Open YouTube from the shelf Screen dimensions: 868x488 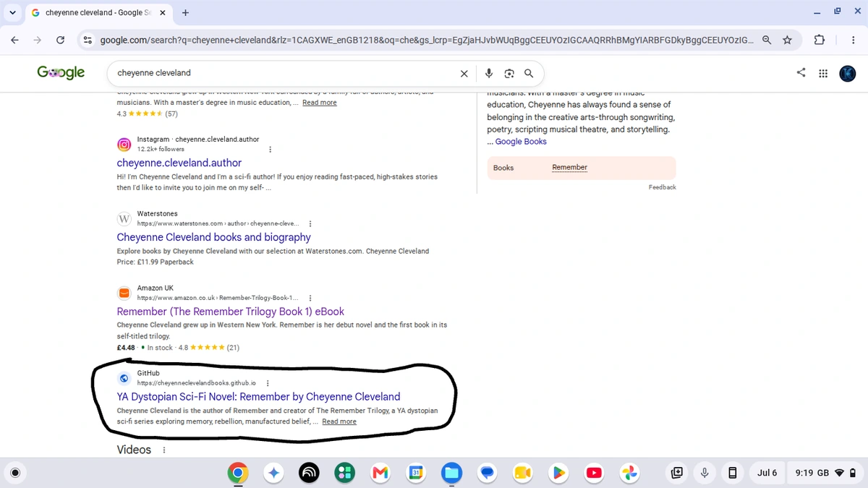pyautogui.click(x=594, y=473)
